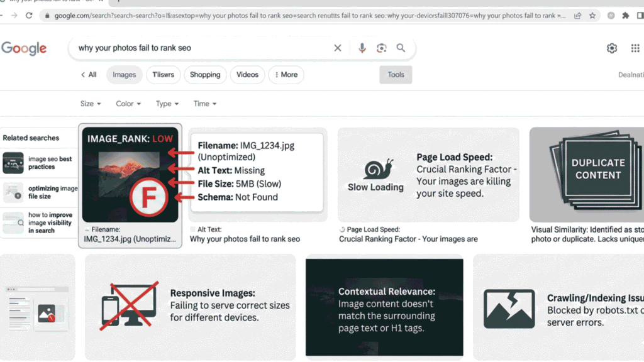Open webpage mockup thumbnail in bottom row
This screenshot has height=362, width=644.
[38, 307]
